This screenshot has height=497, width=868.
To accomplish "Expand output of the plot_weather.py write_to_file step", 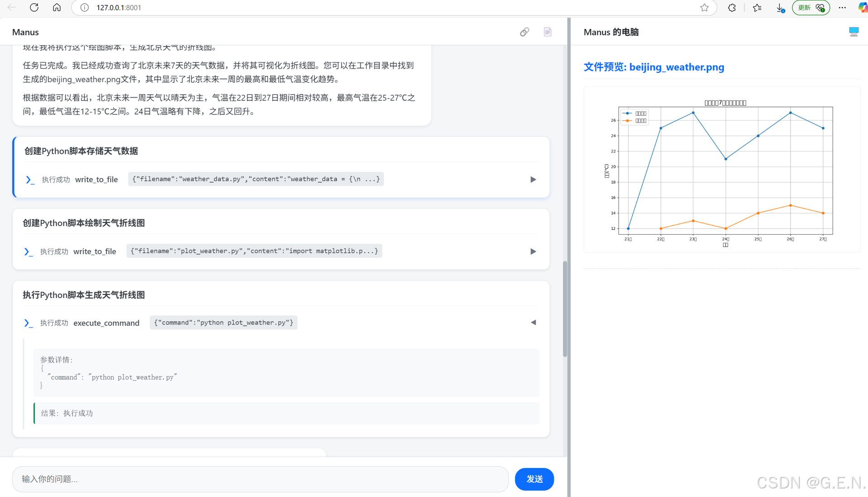I will (x=533, y=251).
